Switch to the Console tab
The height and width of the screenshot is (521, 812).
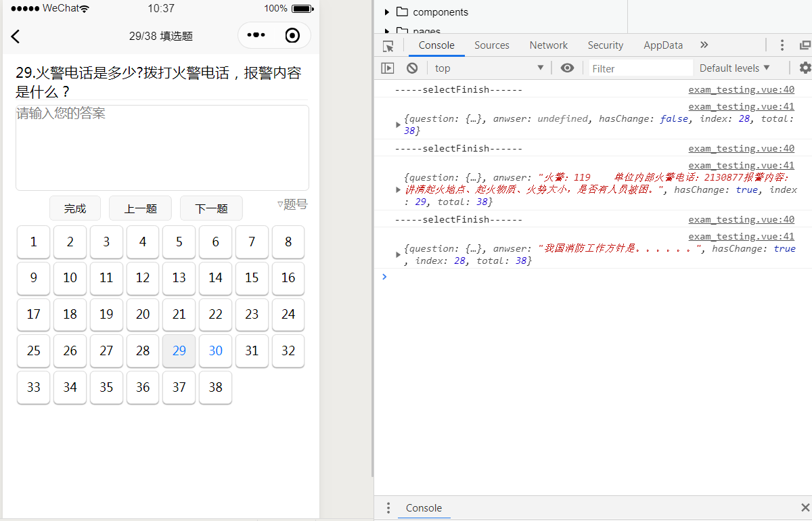click(x=436, y=45)
